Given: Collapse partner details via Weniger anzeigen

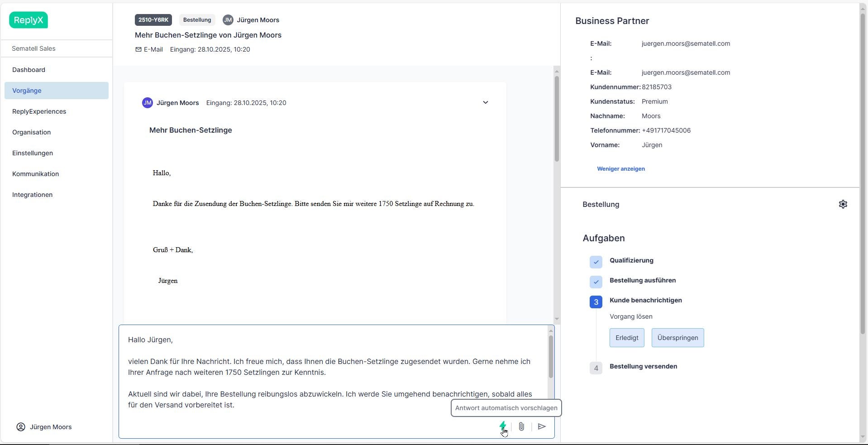Looking at the screenshot, I should [x=621, y=169].
